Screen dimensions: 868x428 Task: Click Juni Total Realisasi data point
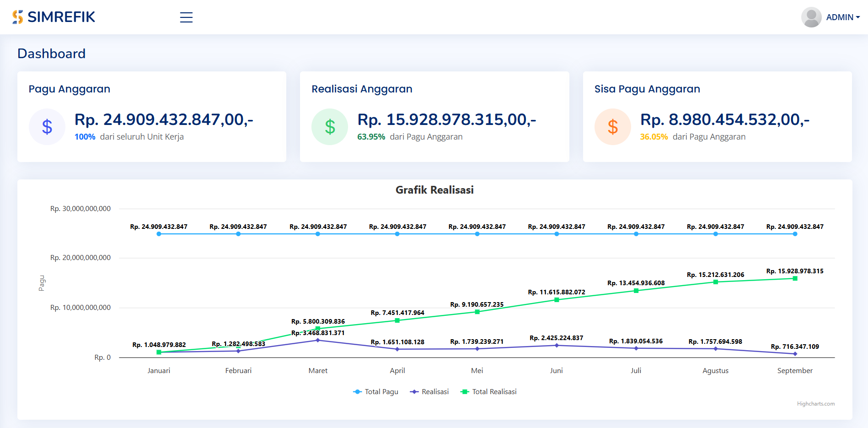[557, 300]
